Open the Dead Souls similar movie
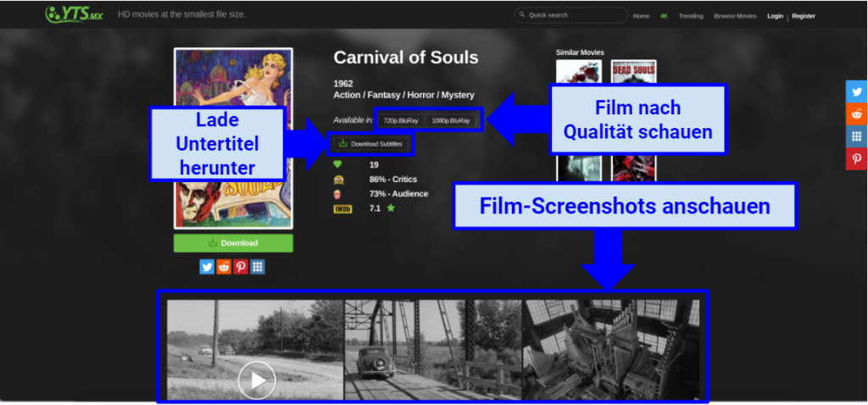Viewport: 868px width, 405px height. point(633,71)
